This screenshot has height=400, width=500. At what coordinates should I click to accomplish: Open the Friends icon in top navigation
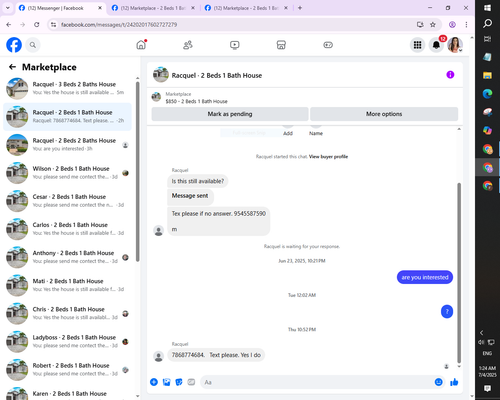point(188,45)
